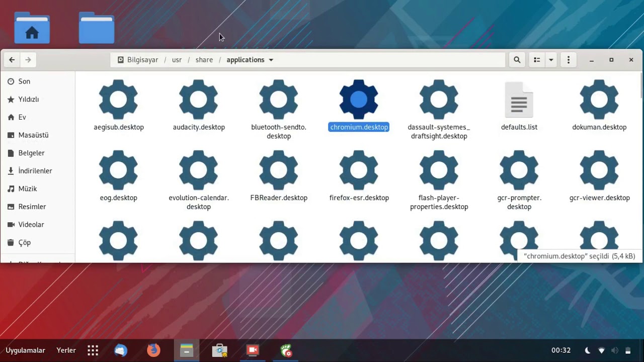
Task: Open Resimler in sidebar
Action: click(x=38, y=207)
